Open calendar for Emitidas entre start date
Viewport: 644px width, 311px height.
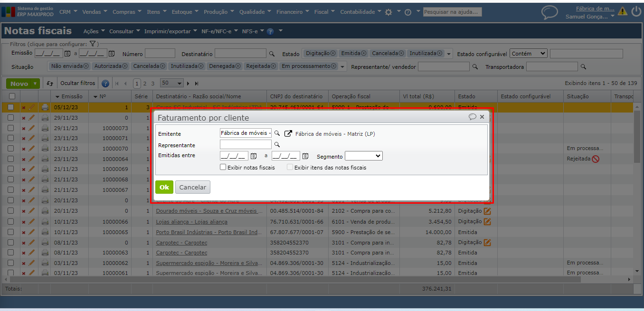pyautogui.click(x=254, y=156)
